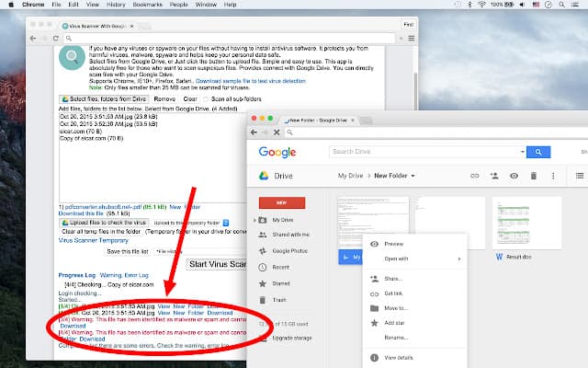Image resolution: width=588 pixels, height=368 pixels.
Task: Expand the search options dropdown arrow
Action: (523, 152)
